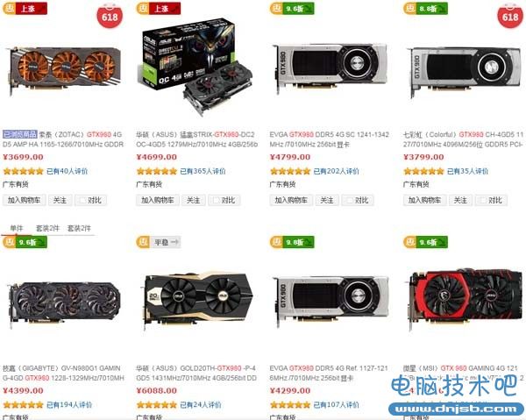The height and width of the screenshot is (420, 526).
Task: Click the MSI GTX 980 GAMING card image
Action: [465, 299]
